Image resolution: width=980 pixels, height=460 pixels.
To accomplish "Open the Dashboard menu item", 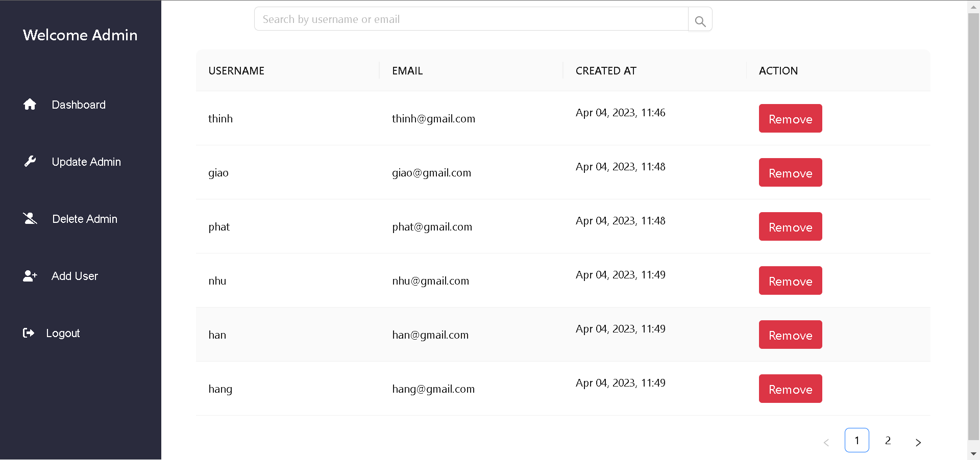I will [79, 105].
